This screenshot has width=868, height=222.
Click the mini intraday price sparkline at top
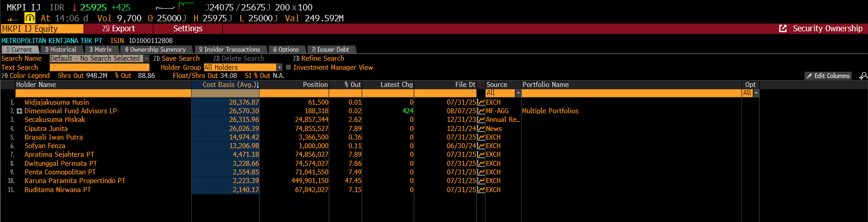pos(175,7)
